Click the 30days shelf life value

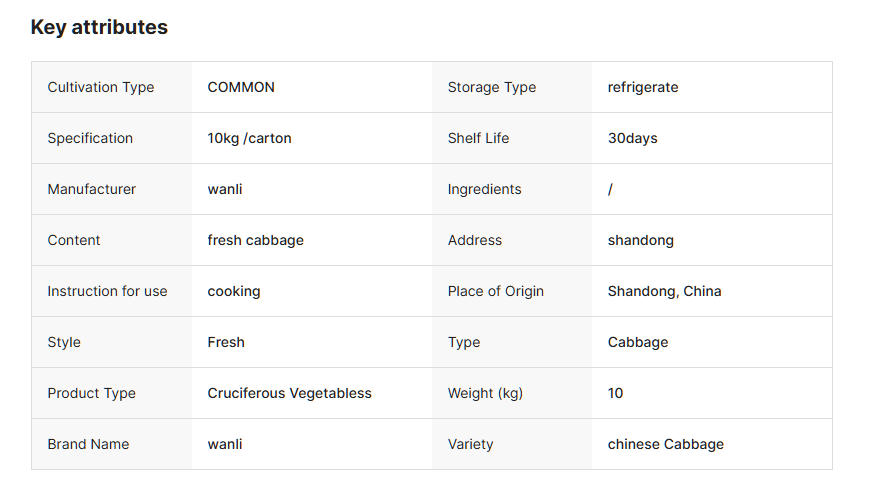tap(633, 138)
